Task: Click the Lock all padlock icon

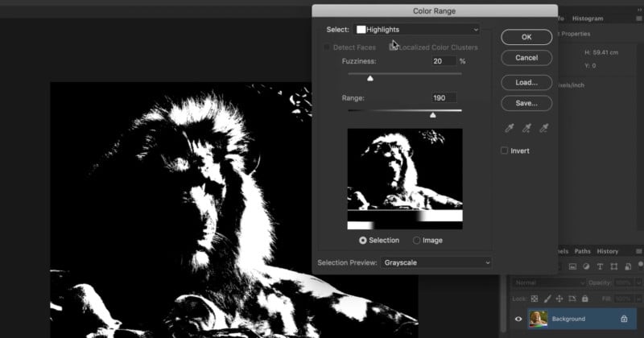Action: point(585,299)
